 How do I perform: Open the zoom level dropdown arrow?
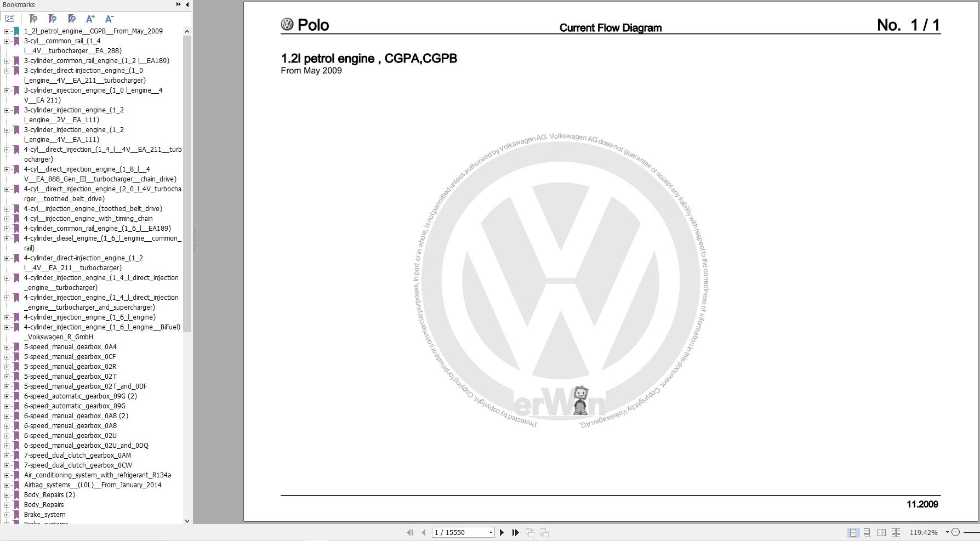click(x=947, y=532)
